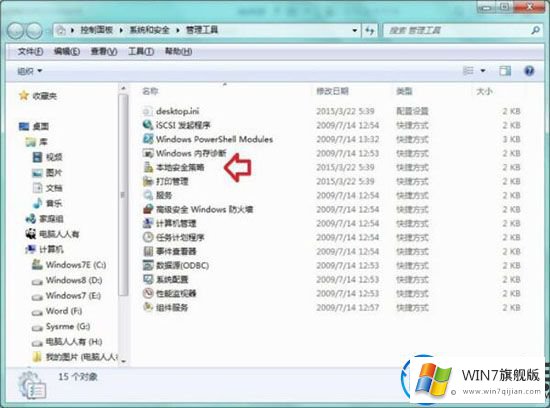Image resolution: width=550 pixels, height=408 pixels.
Task: Click navigation pane scroll down arrow
Action: click(x=123, y=360)
